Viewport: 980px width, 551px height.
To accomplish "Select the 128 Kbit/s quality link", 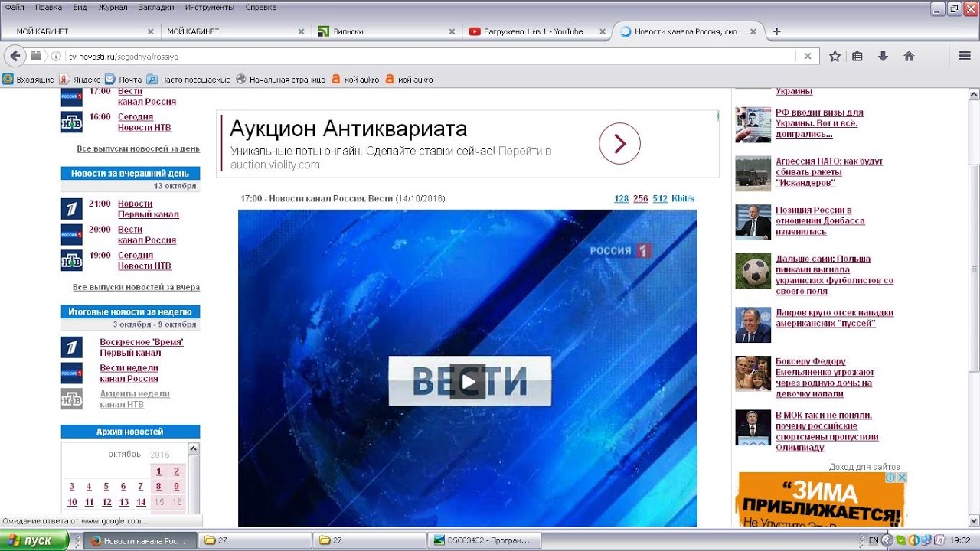I will [x=622, y=198].
